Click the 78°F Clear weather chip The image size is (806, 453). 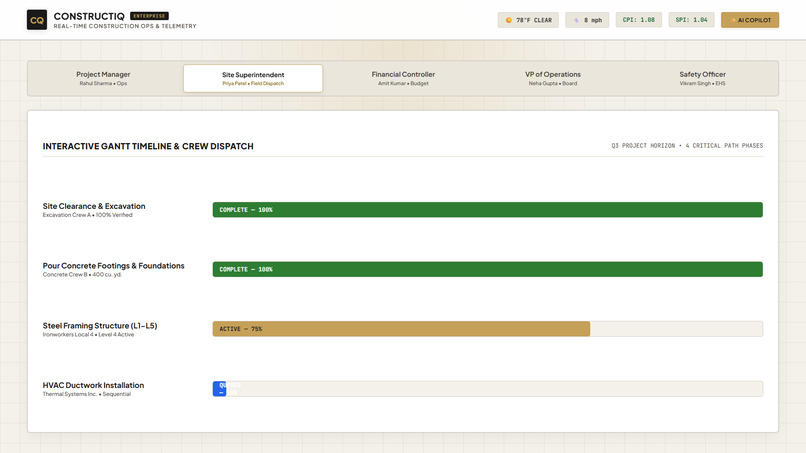pyautogui.click(x=528, y=20)
